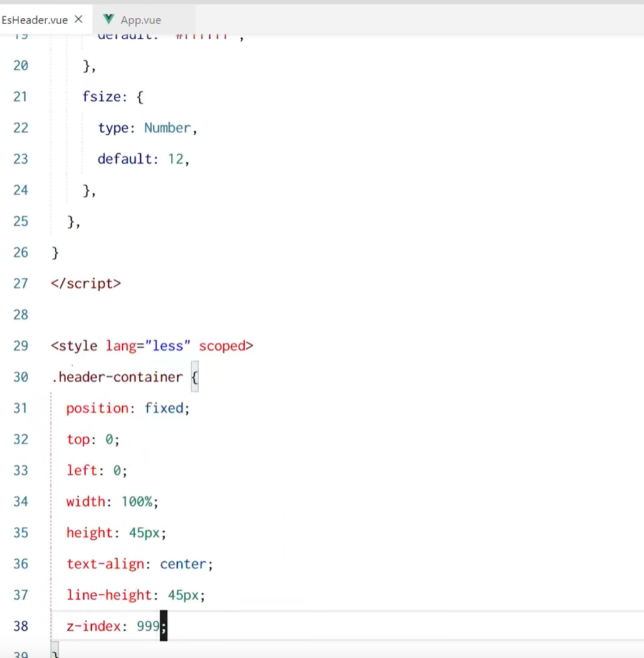Click line number 27
The height and width of the screenshot is (658, 644).
pyautogui.click(x=21, y=283)
